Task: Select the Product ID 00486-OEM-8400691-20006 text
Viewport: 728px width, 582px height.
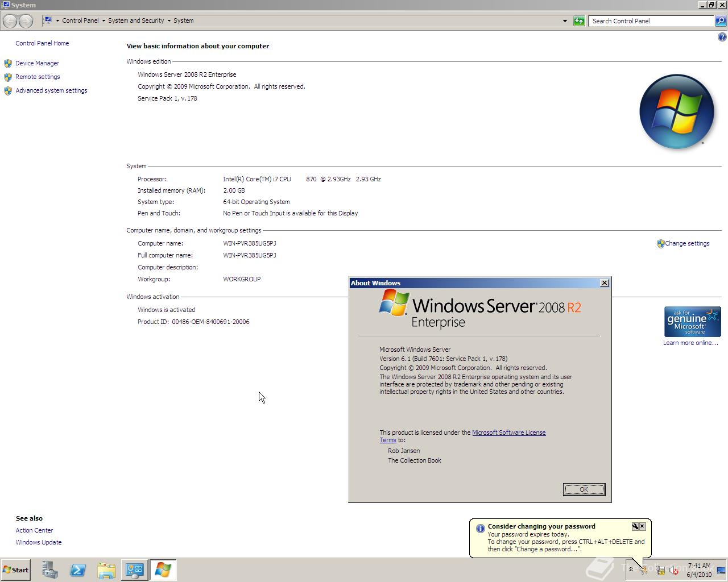Action: point(210,322)
